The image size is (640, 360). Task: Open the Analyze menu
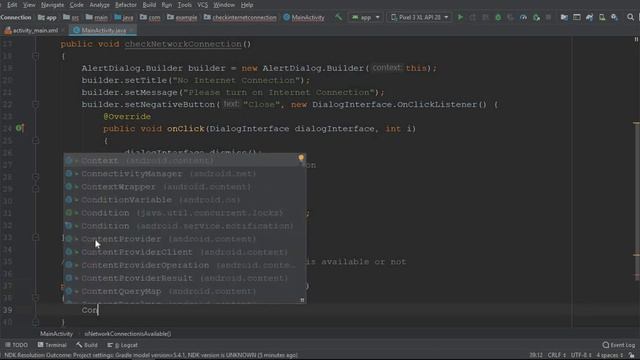[99, 5]
